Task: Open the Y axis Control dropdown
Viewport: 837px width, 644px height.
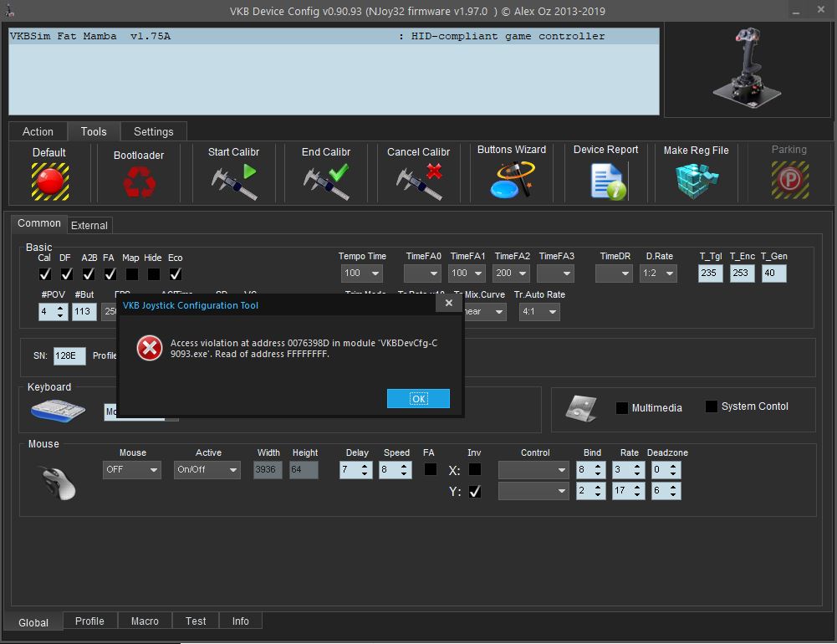Action: point(533,491)
